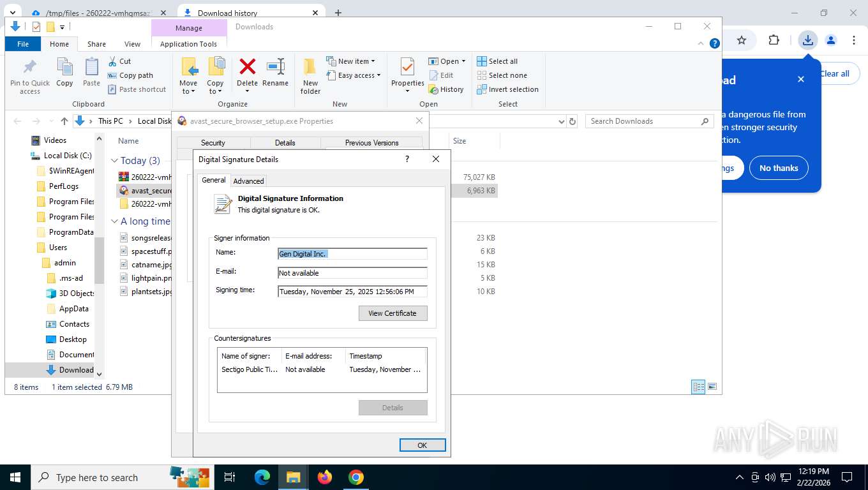Click Invert selection in ribbon
868x490 pixels.
507,89
